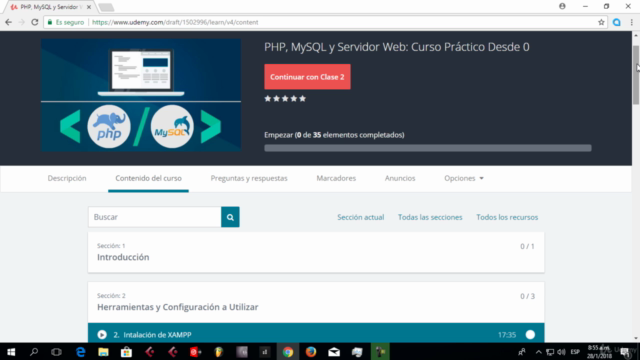Image resolution: width=640 pixels, height=360 pixels.
Task: Click the Todas las secciones link
Action: tap(430, 217)
